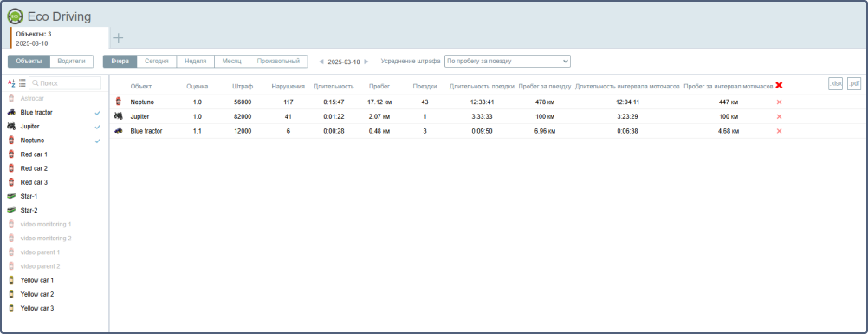868x334 pixels.
Task: Open the list view icon beside the search box
Action: tap(23, 83)
